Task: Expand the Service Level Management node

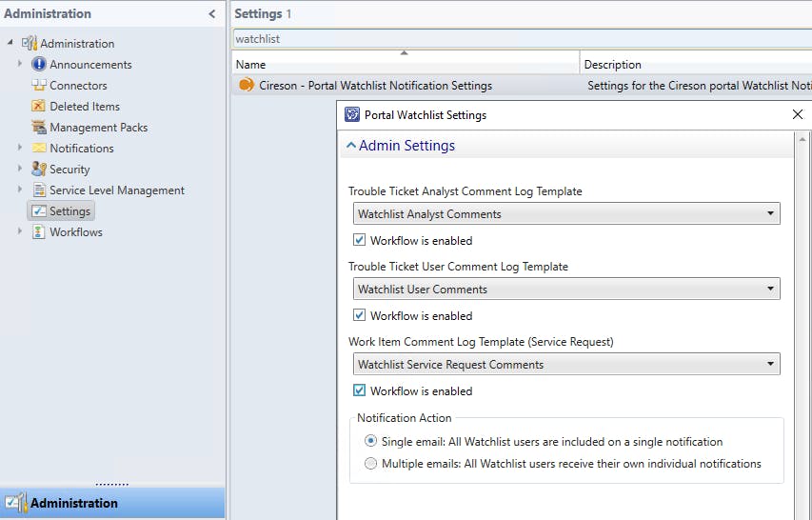Action: [20, 190]
